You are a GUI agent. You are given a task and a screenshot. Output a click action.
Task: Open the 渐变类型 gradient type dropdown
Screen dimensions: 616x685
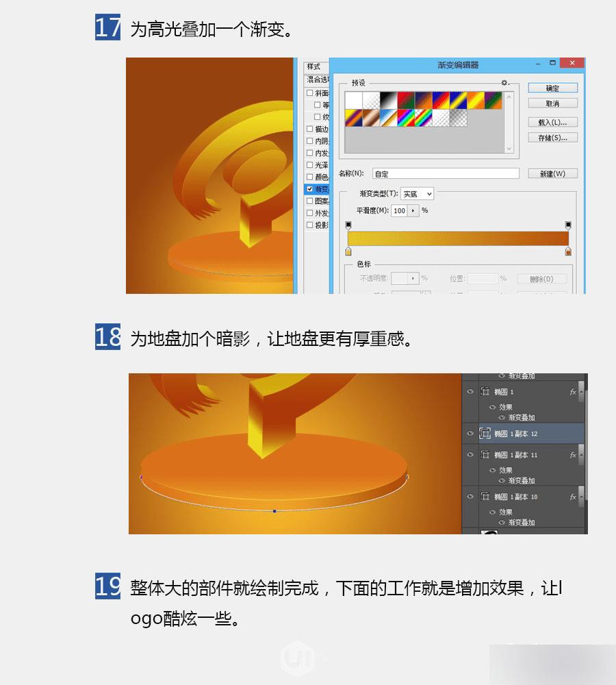[430, 194]
